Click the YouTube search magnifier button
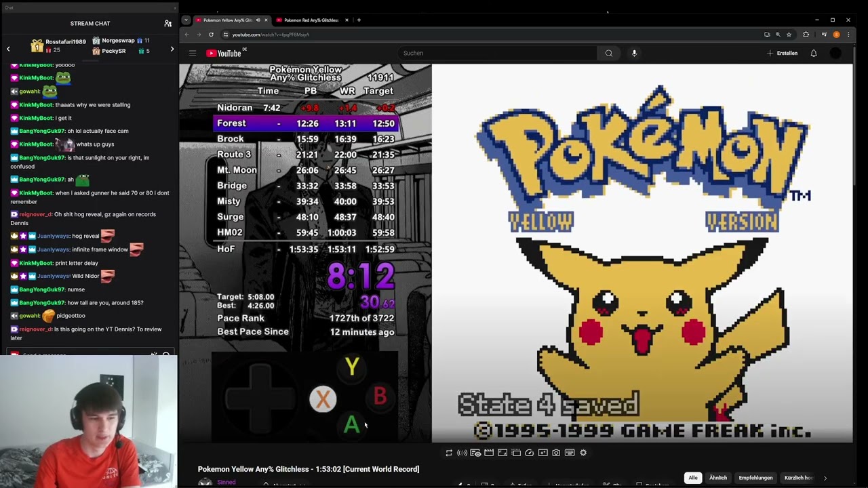The image size is (868, 488). 608,53
